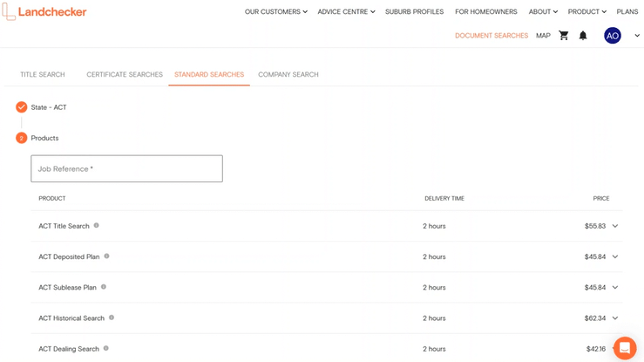Open Product dropdown menu

(x=586, y=12)
